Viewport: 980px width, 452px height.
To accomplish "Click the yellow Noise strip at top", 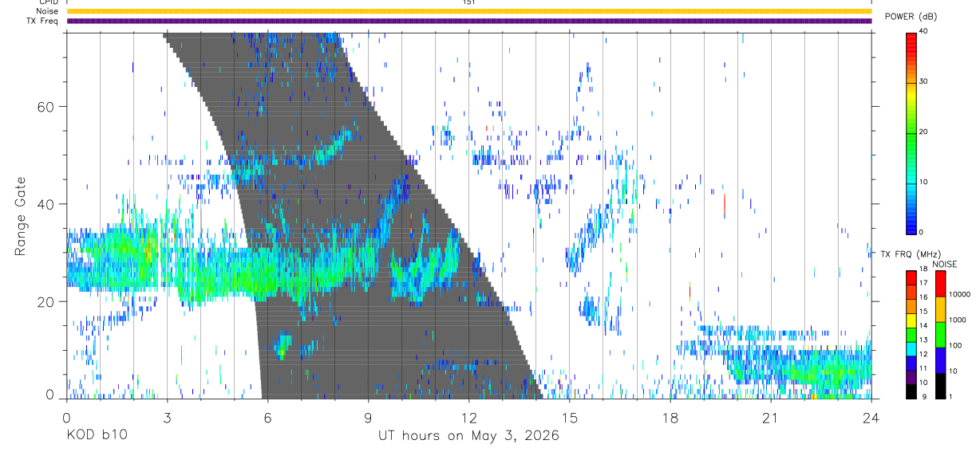I will [x=468, y=12].
